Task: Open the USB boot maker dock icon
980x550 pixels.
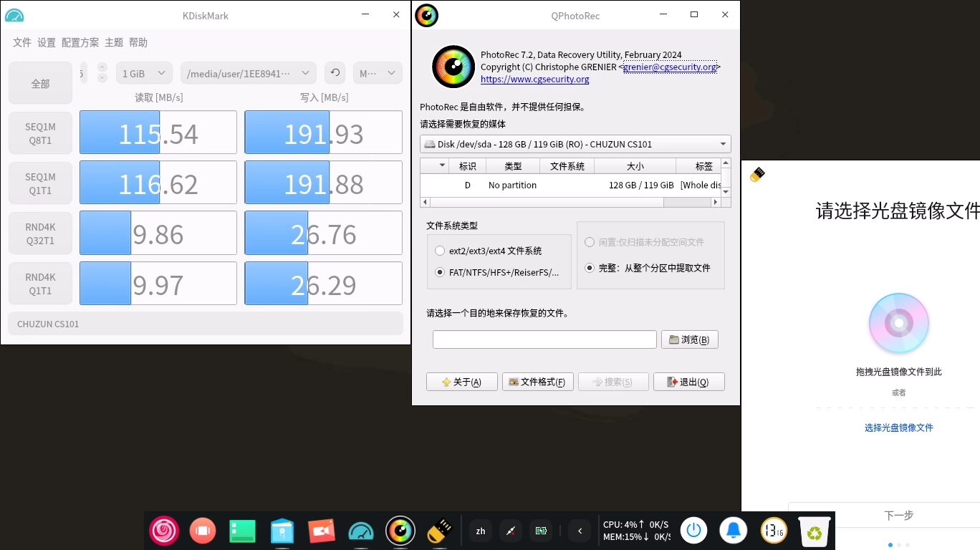Action: pyautogui.click(x=439, y=531)
